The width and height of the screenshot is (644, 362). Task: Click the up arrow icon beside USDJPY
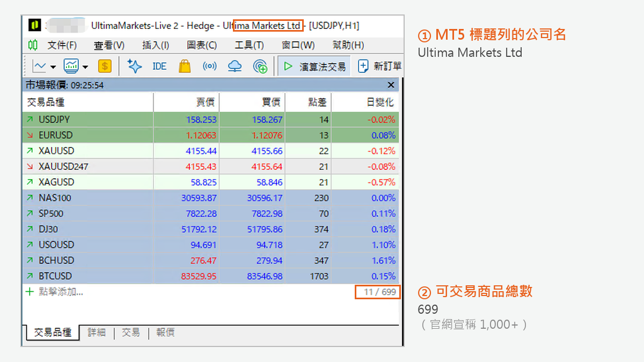(x=30, y=120)
